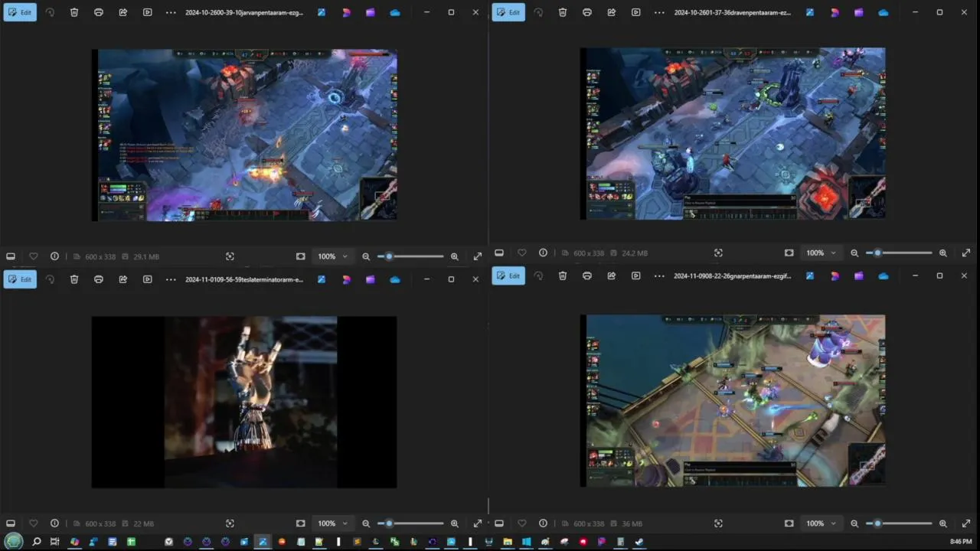Viewport: 980px width, 551px height.
Task: Click Edit in the jarvanpenta window
Action: [x=20, y=12]
